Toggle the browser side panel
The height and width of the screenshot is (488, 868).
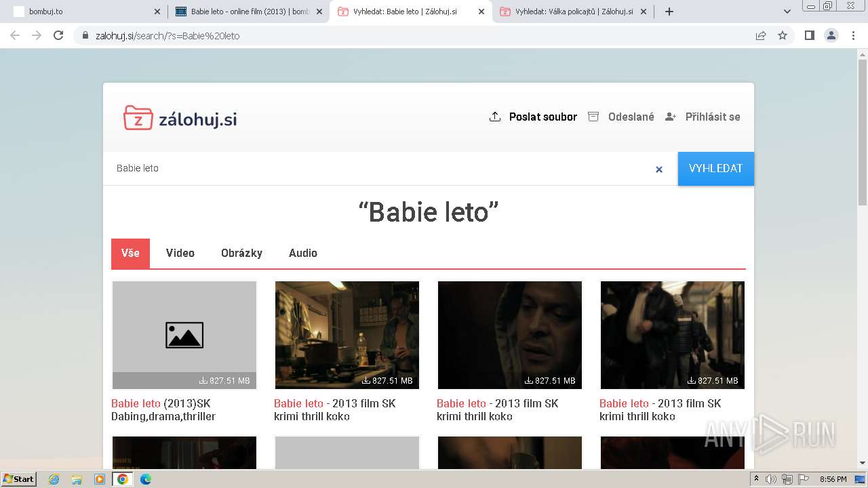coord(810,36)
